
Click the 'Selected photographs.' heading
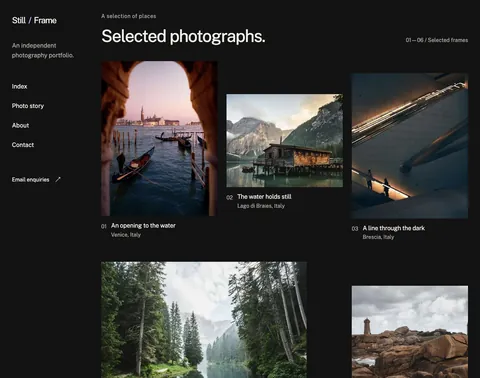[x=183, y=36]
